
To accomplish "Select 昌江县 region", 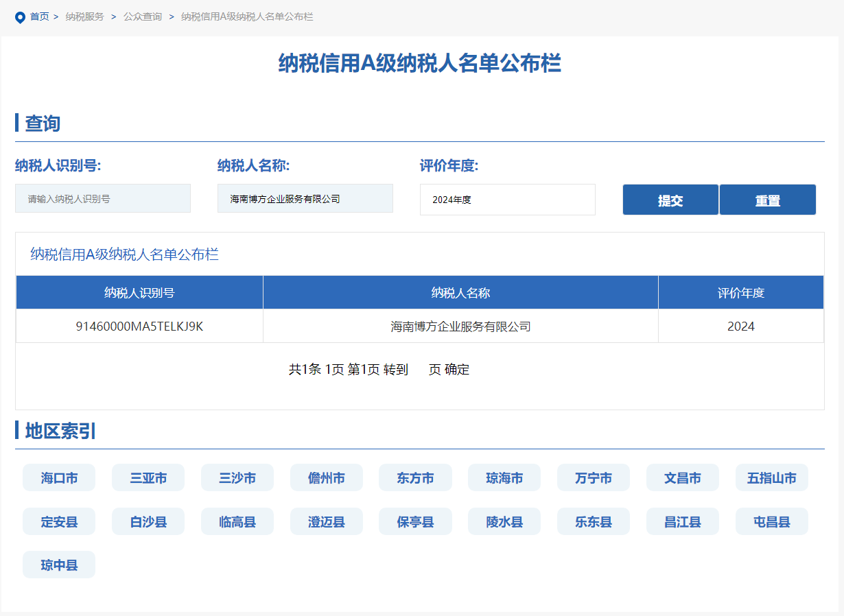I will coord(683,522).
